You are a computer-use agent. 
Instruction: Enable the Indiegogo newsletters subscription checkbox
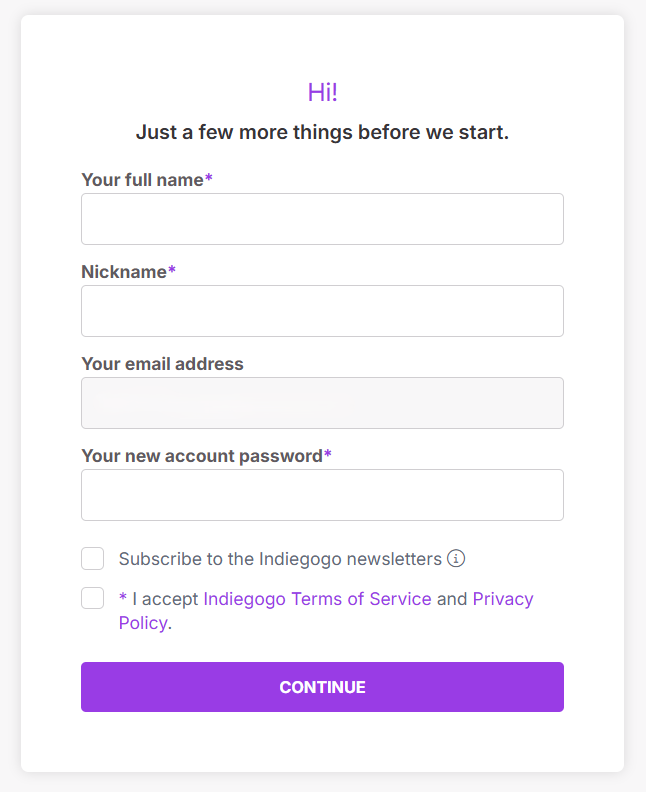[93, 558]
